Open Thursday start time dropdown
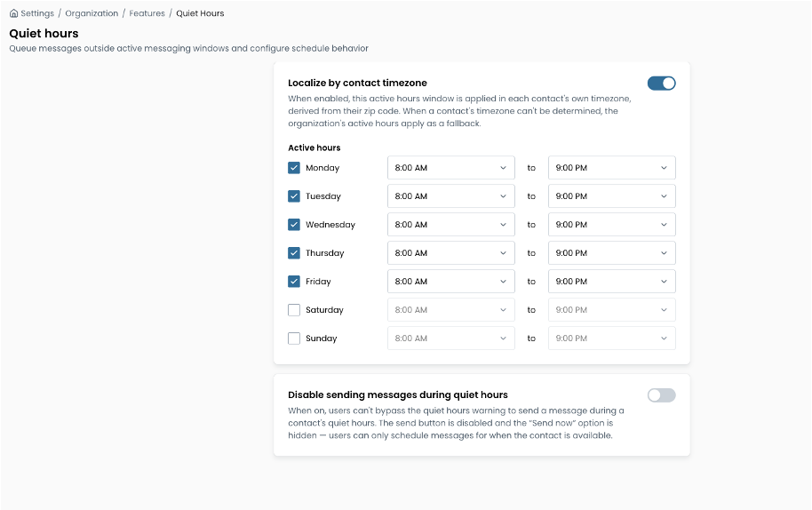812x510 pixels. [x=451, y=253]
